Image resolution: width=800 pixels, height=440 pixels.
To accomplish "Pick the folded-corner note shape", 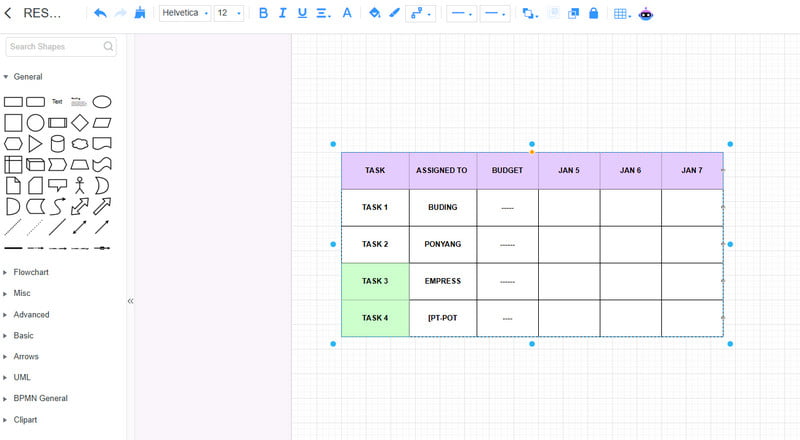I will (13, 185).
